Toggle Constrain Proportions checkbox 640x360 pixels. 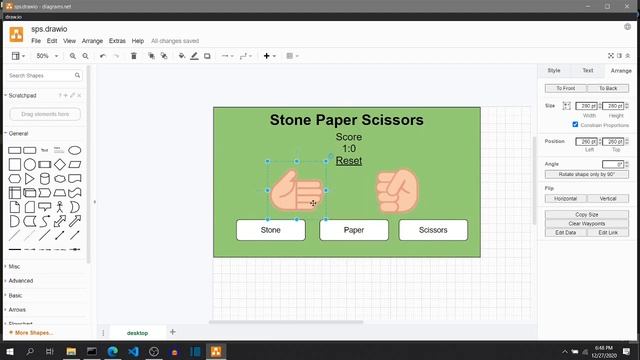coord(575,124)
